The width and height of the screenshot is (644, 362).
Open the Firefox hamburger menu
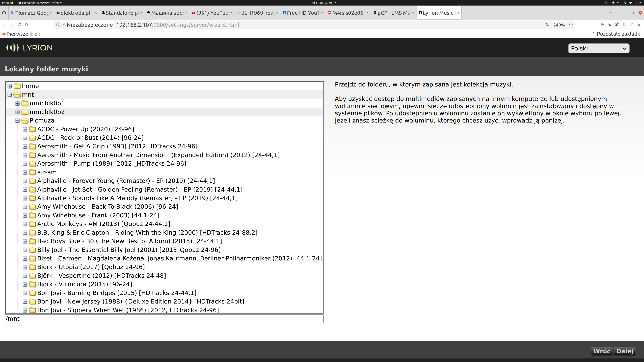[x=639, y=25]
